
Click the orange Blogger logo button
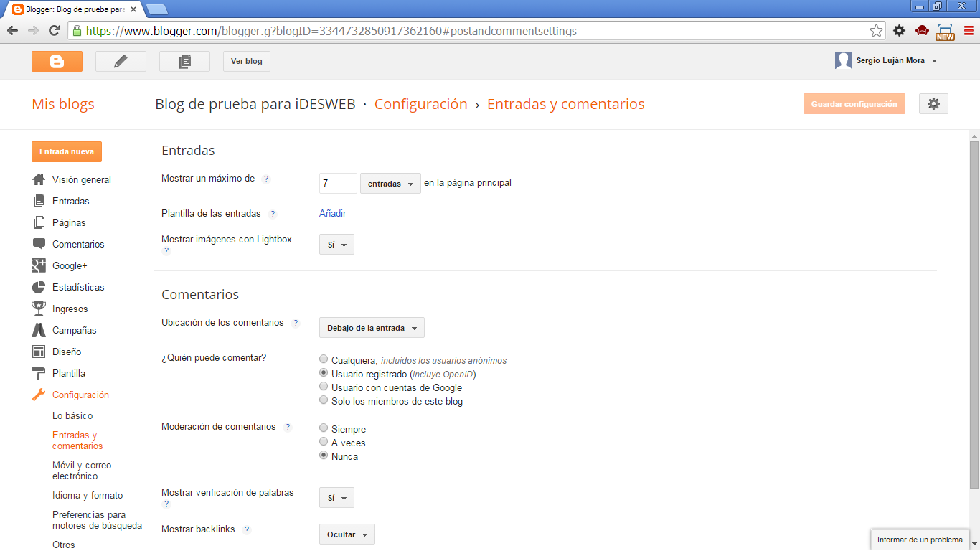point(57,61)
